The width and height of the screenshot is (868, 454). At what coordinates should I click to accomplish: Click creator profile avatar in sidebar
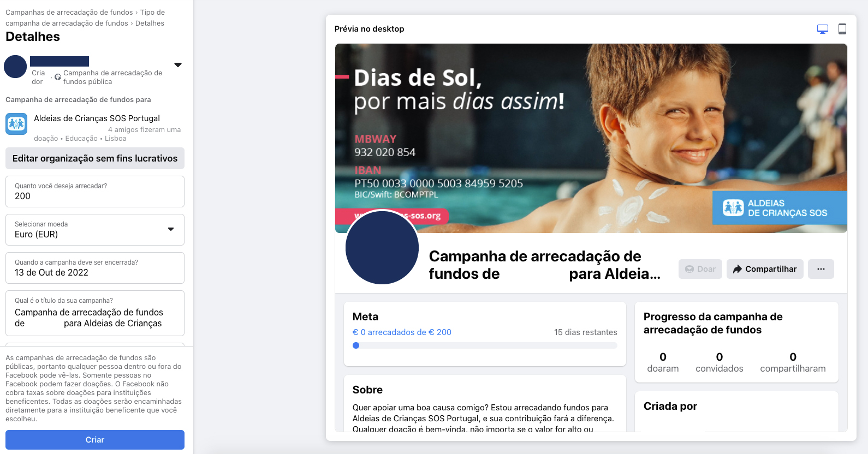click(x=15, y=67)
